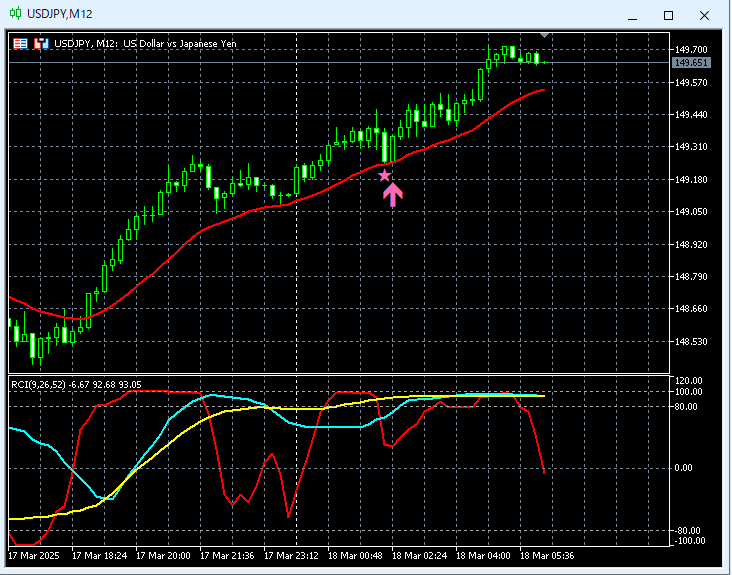The width and height of the screenshot is (732, 575).
Task: Click the 80.00 RCI scale label
Action: point(686,407)
